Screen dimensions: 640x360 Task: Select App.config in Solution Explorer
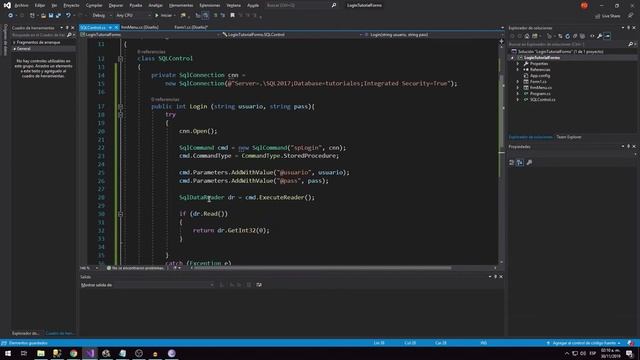click(x=540, y=76)
